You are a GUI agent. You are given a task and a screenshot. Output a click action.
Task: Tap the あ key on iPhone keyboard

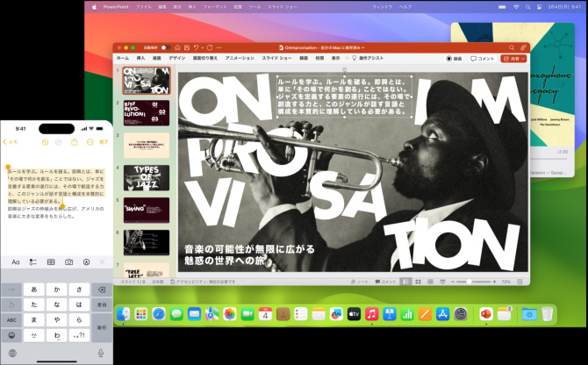[x=34, y=290]
